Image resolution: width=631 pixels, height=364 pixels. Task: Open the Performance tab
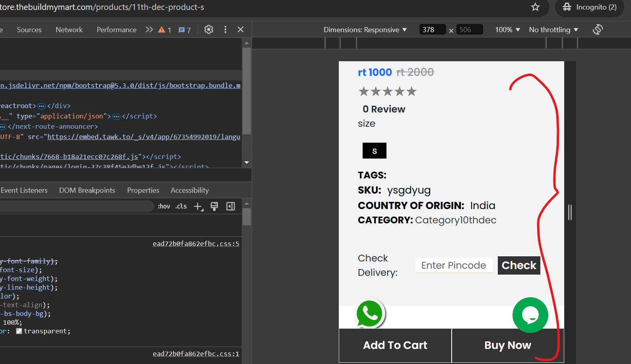[116, 30]
